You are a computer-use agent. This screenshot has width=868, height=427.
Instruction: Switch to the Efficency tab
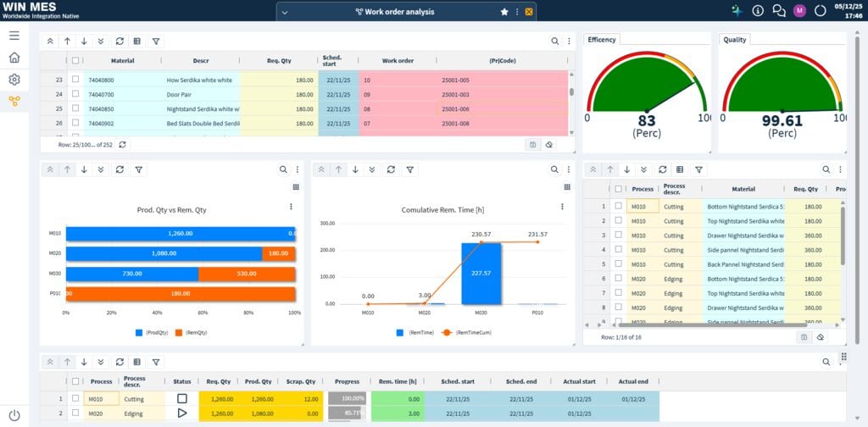click(602, 40)
